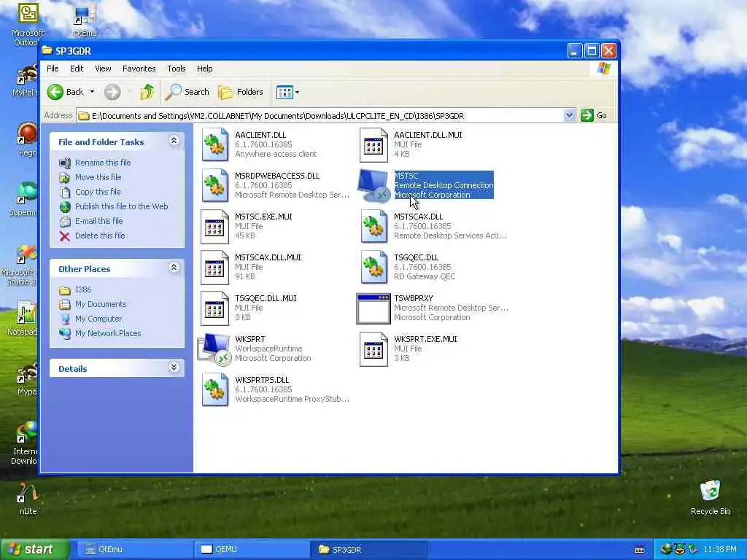Screen dimensions: 747x560
Task: Select the TSGQEC.DLL file name text
Action: [x=416, y=257]
